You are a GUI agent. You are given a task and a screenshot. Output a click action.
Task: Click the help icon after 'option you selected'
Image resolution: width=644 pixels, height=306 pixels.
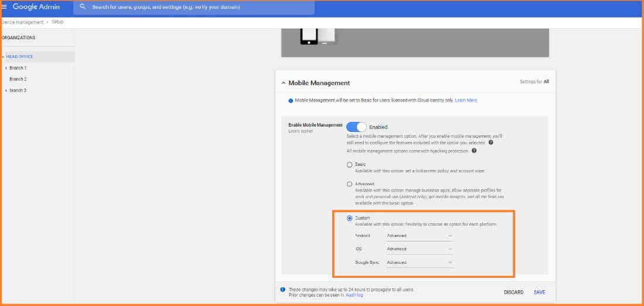pos(490,142)
